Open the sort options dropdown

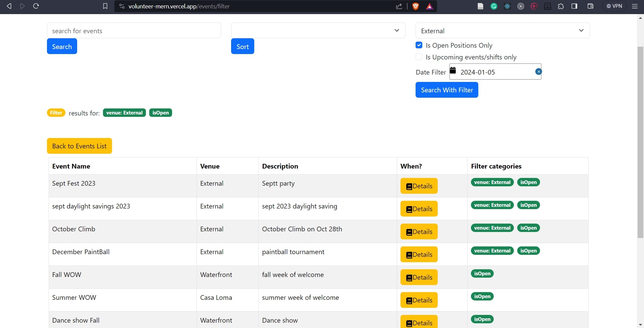[318, 31]
